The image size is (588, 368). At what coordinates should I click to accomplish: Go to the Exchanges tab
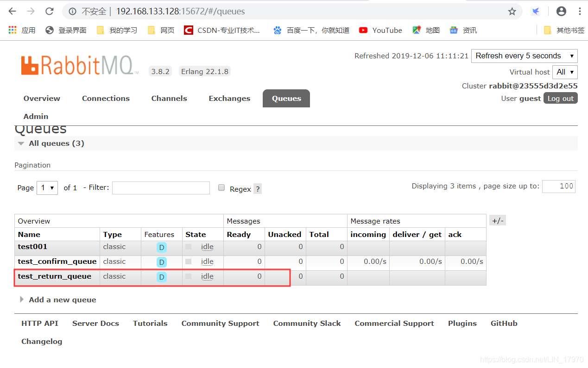click(229, 98)
